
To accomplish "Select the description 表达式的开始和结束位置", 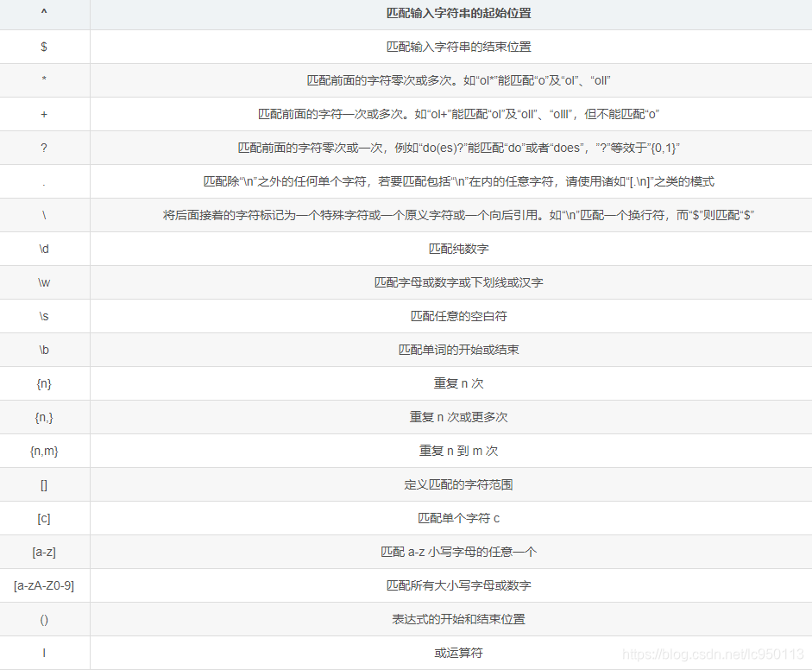I will (459, 620).
